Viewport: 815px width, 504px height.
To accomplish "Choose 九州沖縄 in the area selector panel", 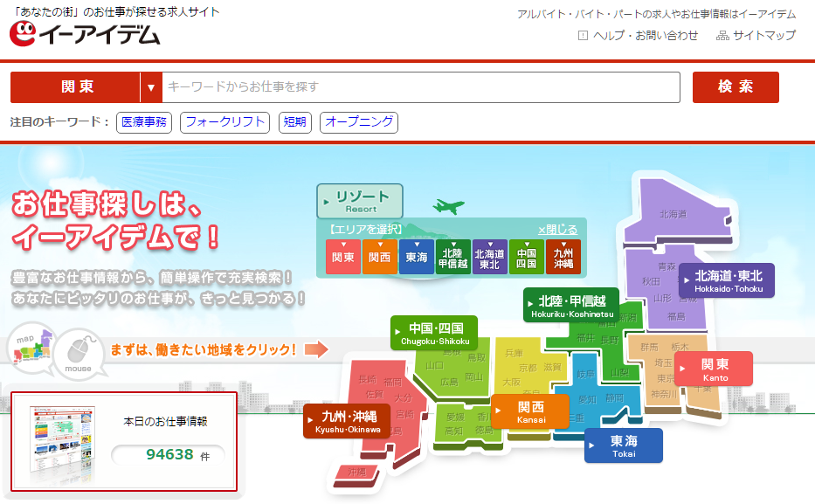I will click(563, 257).
